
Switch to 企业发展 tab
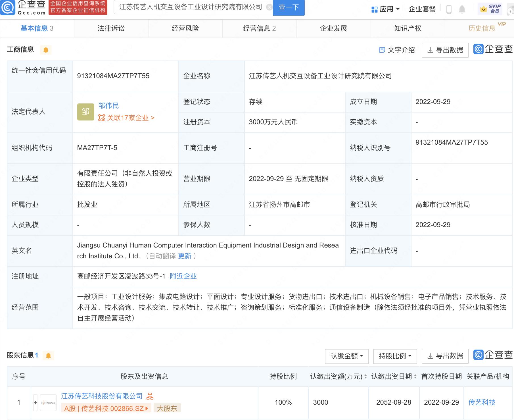(334, 28)
